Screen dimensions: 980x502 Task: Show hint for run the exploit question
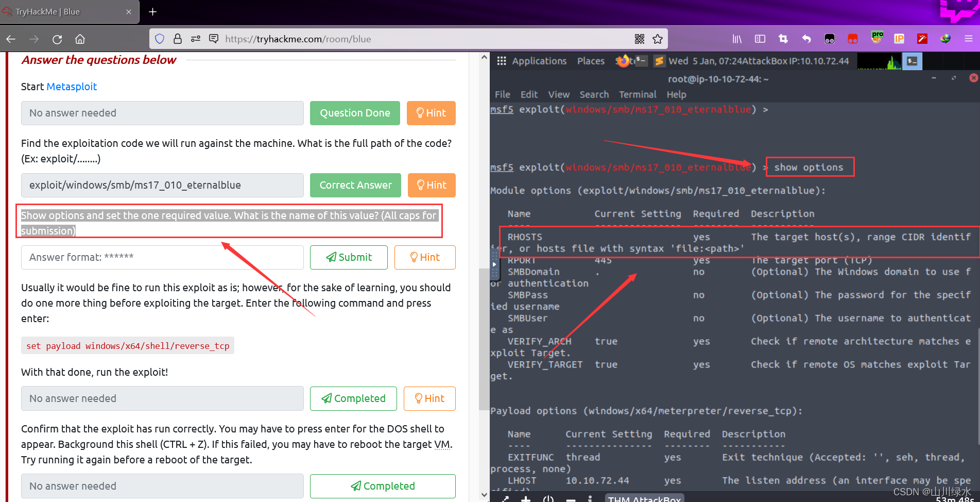click(x=429, y=398)
